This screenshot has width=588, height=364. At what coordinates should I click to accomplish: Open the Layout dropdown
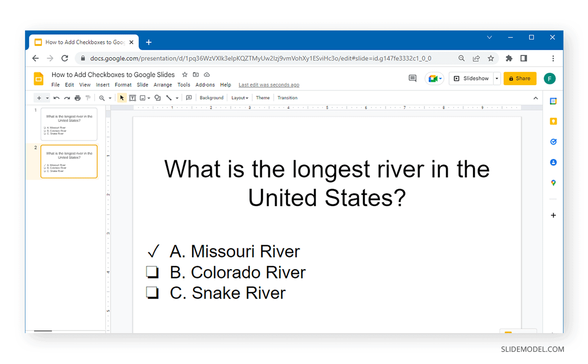point(240,97)
